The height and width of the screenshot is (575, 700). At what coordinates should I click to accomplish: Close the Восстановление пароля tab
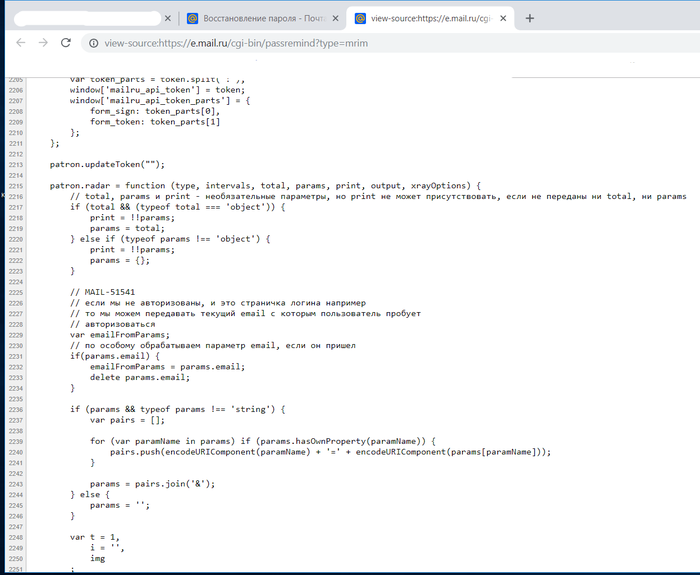point(336,18)
